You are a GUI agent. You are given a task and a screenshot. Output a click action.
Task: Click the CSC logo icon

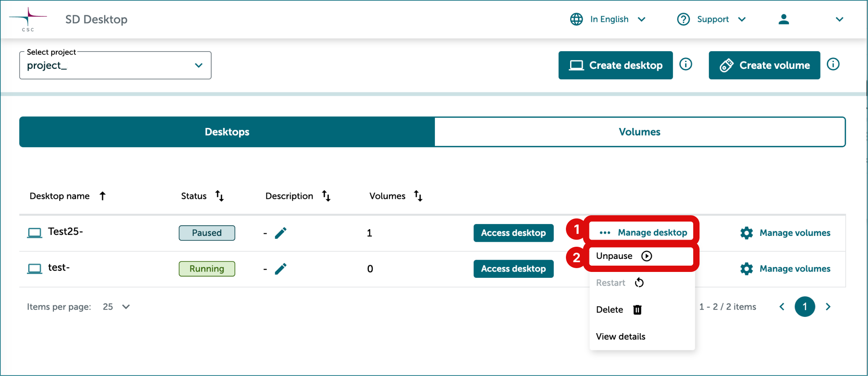point(28,19)
